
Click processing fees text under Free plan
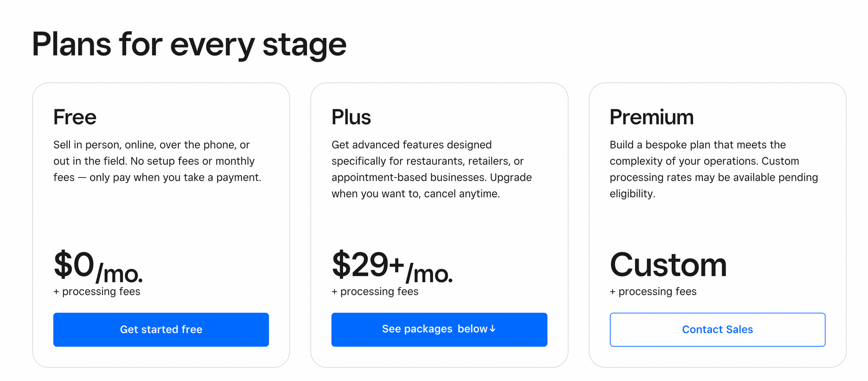point(96,291)
